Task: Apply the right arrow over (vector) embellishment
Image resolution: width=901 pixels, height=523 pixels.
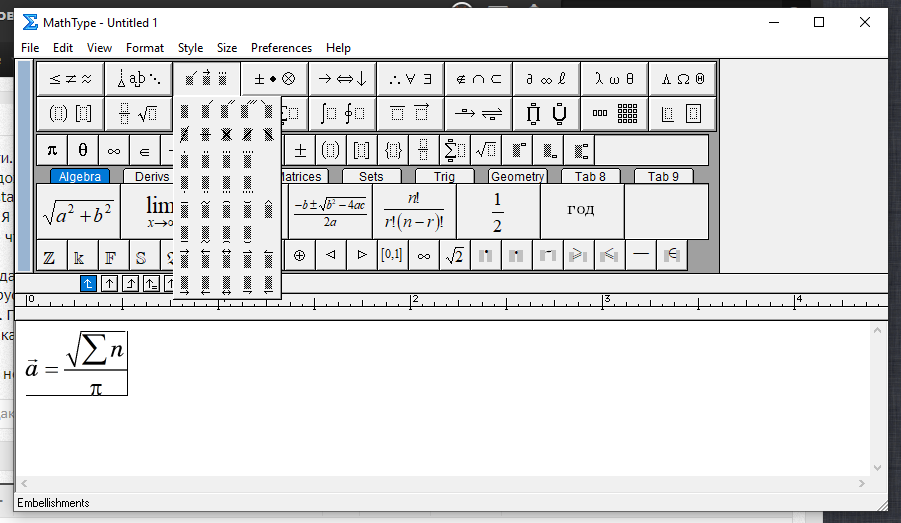Action: point(184,259)
